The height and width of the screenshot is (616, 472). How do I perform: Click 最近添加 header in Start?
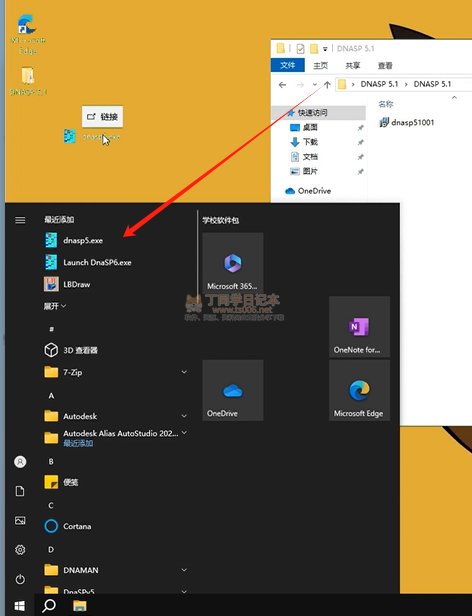pos(59,220)
